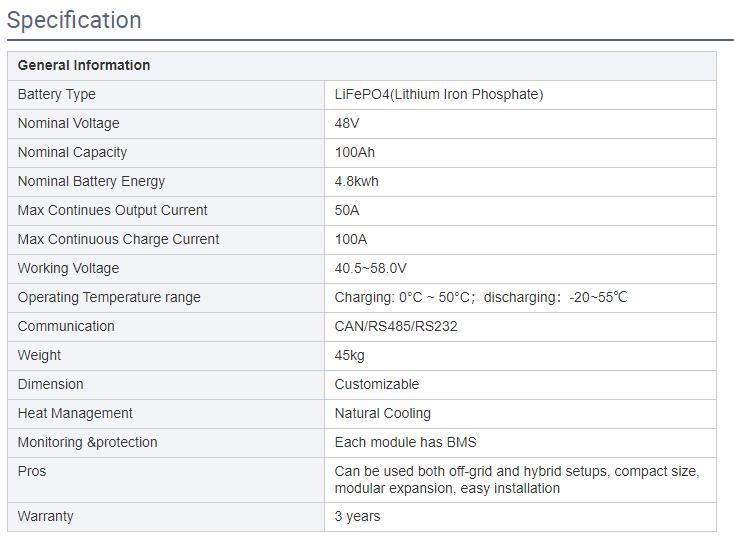734x537 pixels.
Task: Select the 100A charge current value
Action: 351,239
